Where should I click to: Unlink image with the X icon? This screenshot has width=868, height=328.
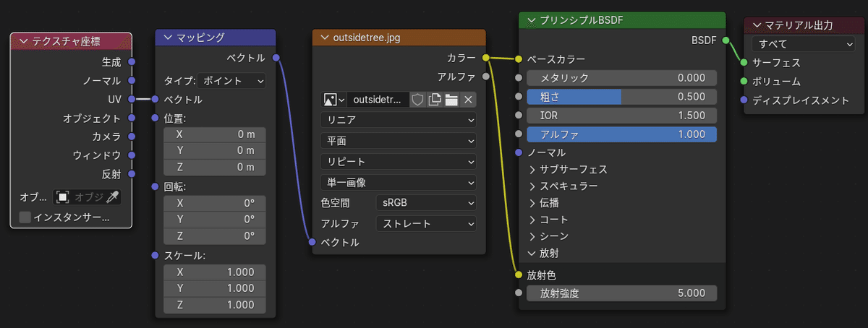[x=468, y=100]
